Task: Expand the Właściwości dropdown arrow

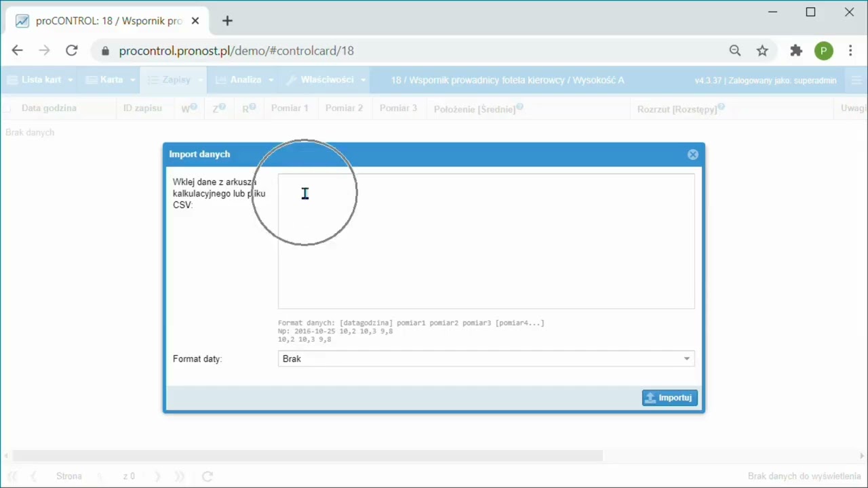Action: pyautogui.click(x=363, y=81)
